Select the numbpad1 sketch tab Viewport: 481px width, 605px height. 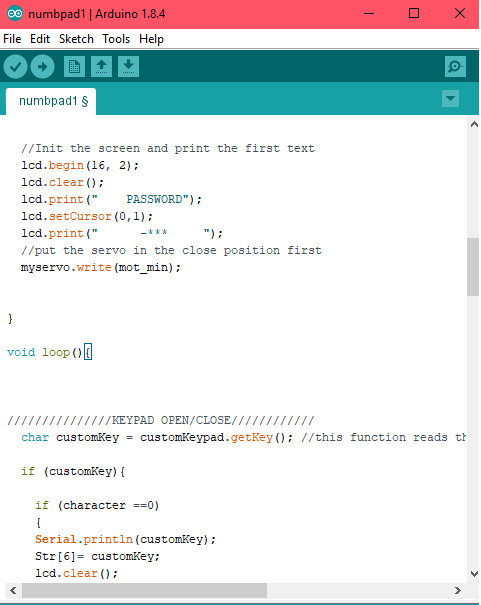(x=51, y=101)
